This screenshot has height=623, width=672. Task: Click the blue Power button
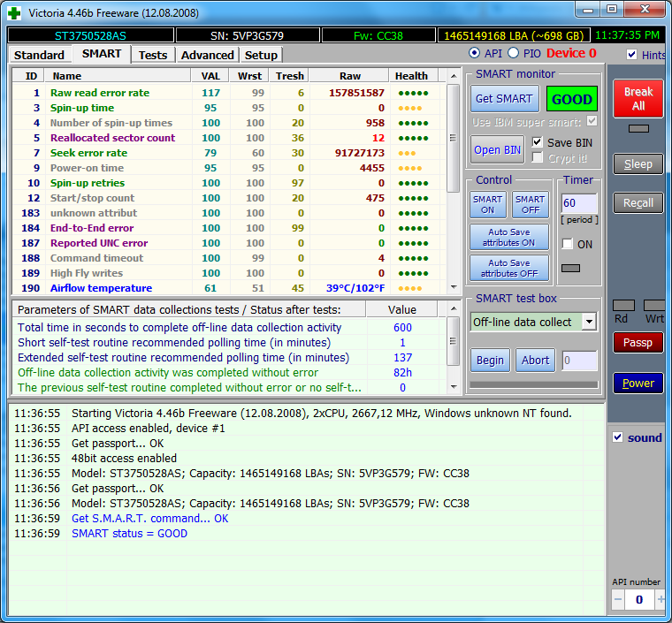click(638, 384)
